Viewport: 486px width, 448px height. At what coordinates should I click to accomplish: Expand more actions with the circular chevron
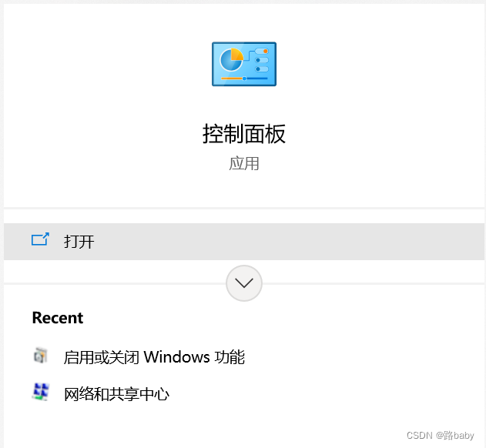(x=244, y=283)
